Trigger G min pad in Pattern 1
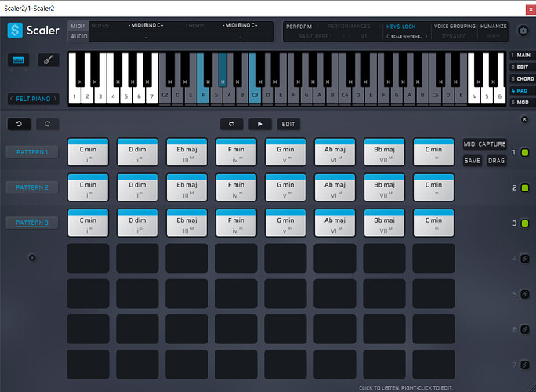The height and width of the screenshot is (392, 536). 285,152
